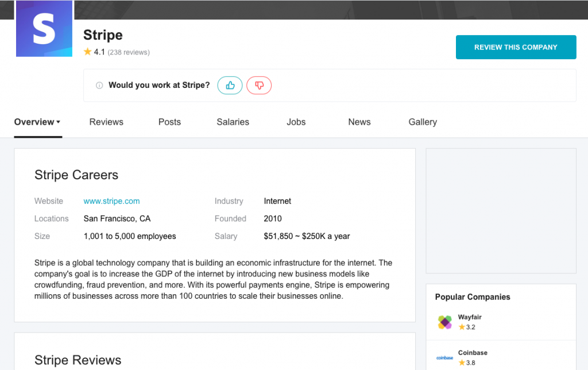Viewport: 588px width, 370px height.
Task: Click the Coinbase logo icon
Action: coord(445,357)
